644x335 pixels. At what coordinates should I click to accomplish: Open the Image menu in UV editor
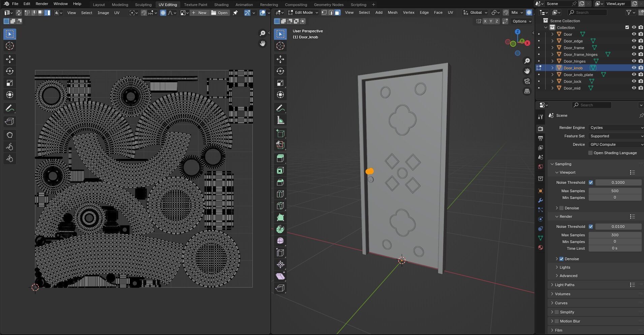tap(103, 13)
